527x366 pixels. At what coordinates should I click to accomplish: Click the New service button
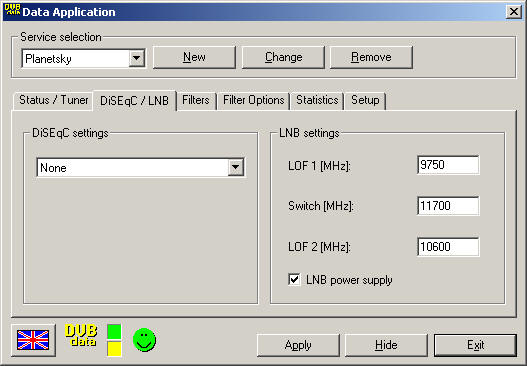[x=194, y=57]
